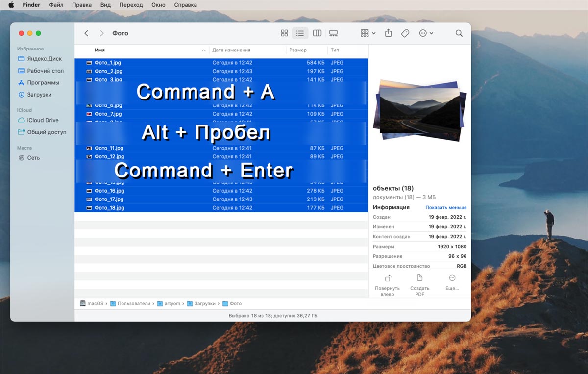588x374 pixels.
Task: Click the rotate left icon
Action: [x=387, y=278]
